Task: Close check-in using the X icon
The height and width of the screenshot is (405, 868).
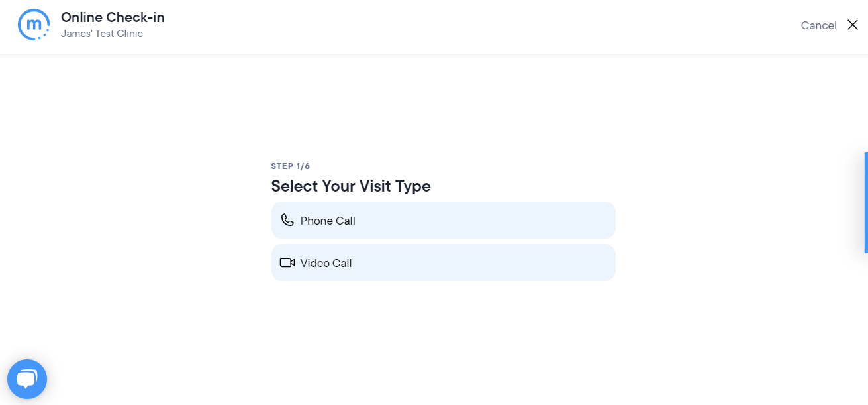Action: point(852,25)
